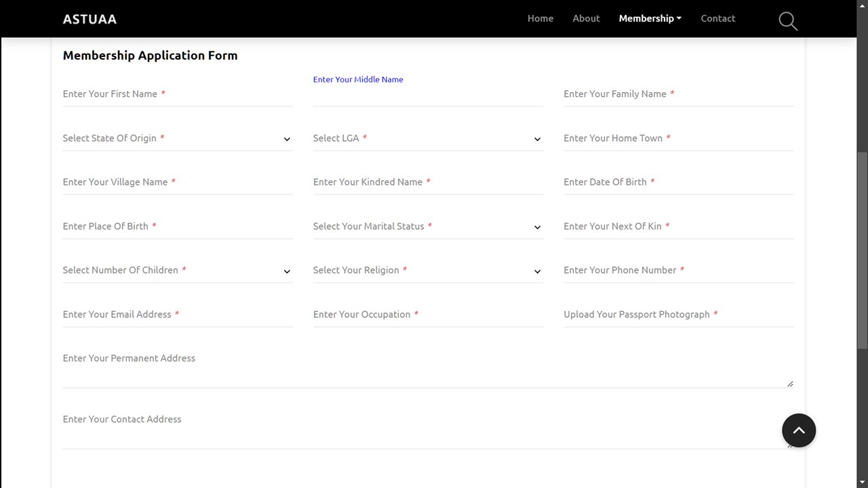Click the Occupation input field
The width and height of the screenshot is (868, 488).
428,314
